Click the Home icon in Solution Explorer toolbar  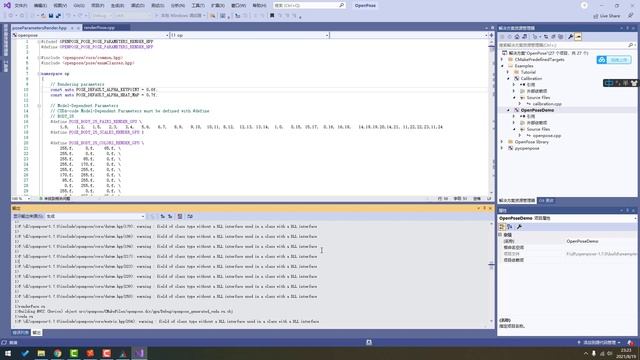[517, 37]
